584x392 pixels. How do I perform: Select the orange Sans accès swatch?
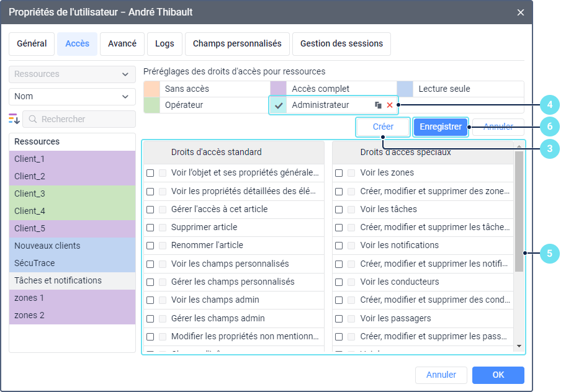152,89
